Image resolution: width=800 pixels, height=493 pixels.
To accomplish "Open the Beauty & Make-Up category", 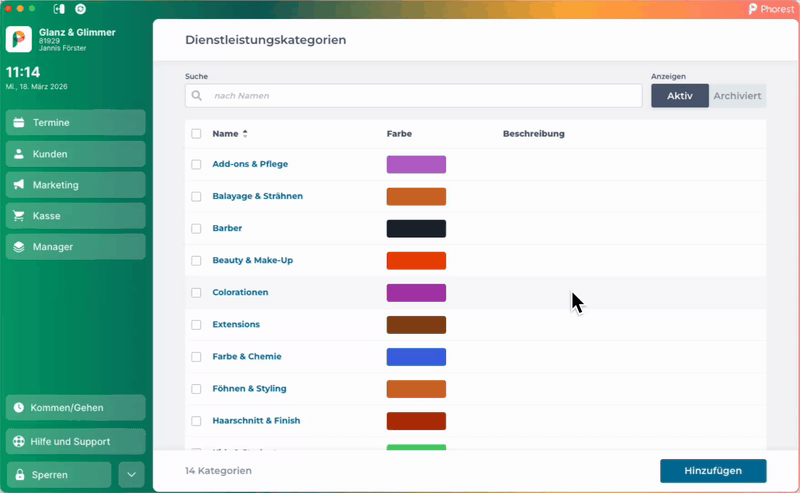I will pyautogui.click(x=253, y=260).
